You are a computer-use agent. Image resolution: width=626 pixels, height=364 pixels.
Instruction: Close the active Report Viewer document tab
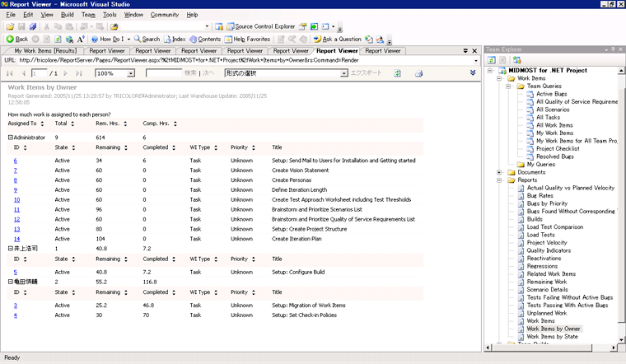click(x=474, y=51)
